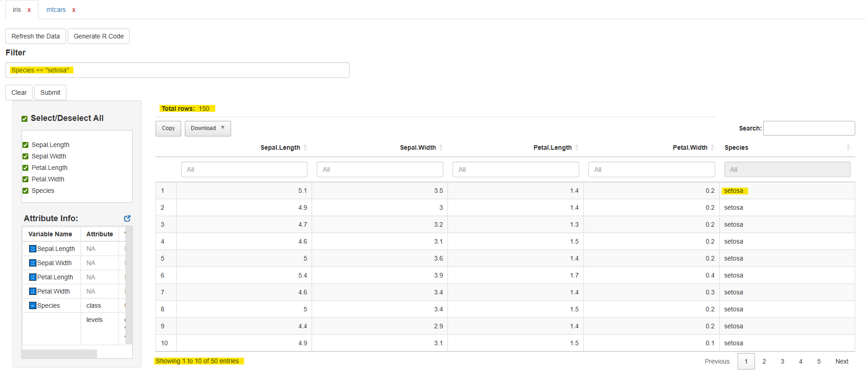Sort by Species column arrows
The width and height of the screenshot is (868, 381).
(x=848, y=147)
